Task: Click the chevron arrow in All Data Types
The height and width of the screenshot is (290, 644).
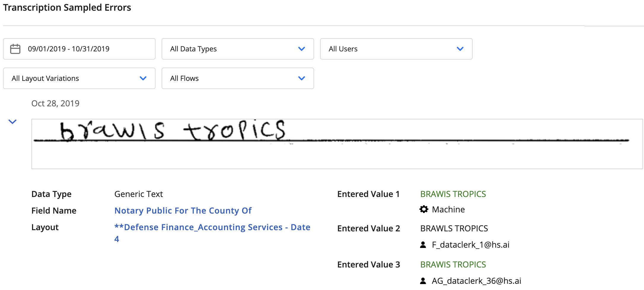Action: 302,49
